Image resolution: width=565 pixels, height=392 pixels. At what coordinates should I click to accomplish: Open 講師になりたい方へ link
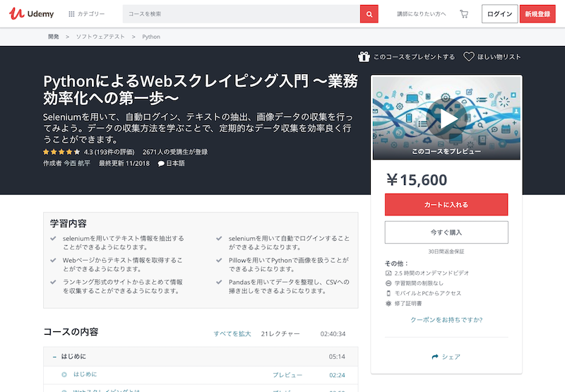click(421, 13)
